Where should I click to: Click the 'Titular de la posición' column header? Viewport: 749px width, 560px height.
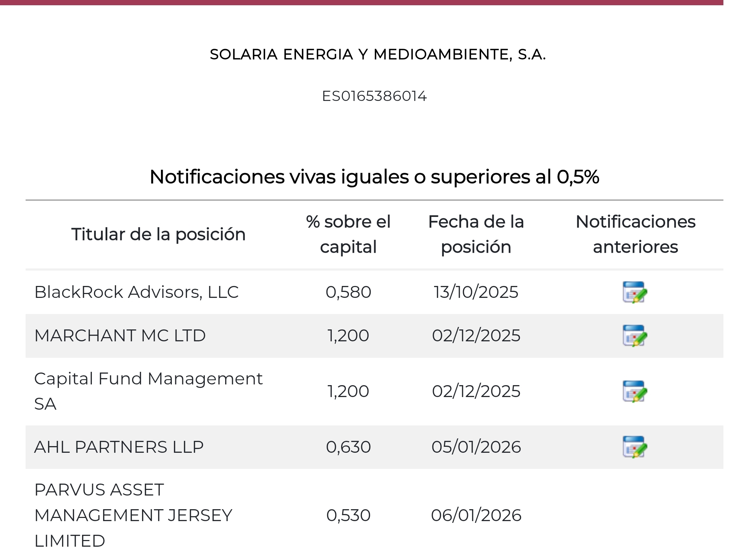158,234
